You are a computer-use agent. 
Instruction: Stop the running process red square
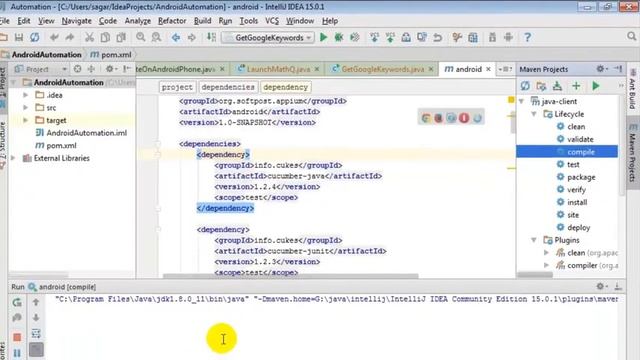click(17, 337)
